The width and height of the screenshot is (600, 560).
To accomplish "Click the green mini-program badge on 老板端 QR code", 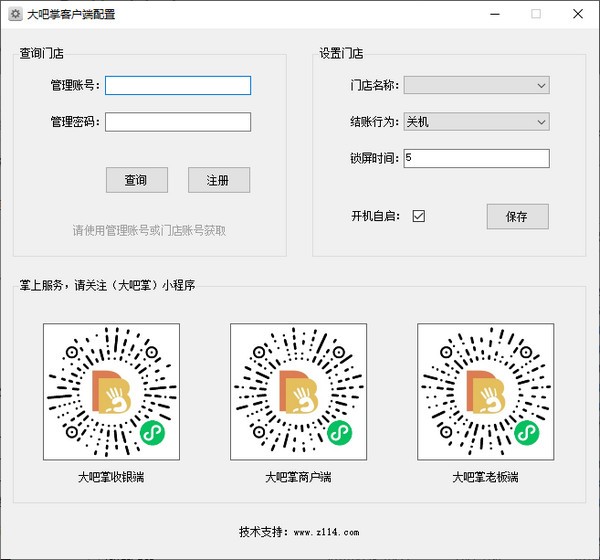I will pos(525,432).
